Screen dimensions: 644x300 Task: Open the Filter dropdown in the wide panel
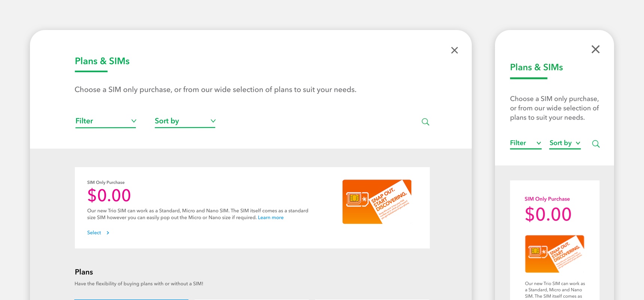point(106,121)
